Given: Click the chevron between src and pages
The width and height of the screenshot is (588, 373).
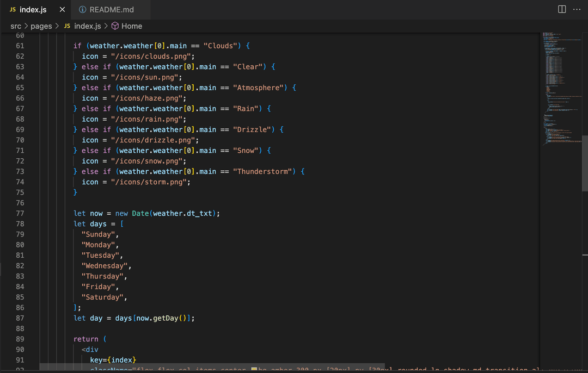Looking at the screenshot, I should coord(26,26).
